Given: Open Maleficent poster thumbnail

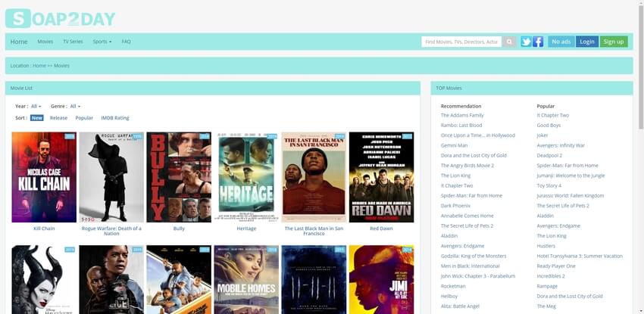Looking at the screenshot, I should click(44, 279).
